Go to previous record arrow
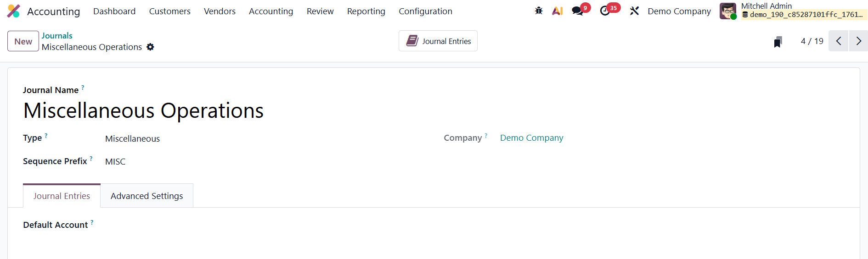The image size is (868, 259). pos(838,41)
